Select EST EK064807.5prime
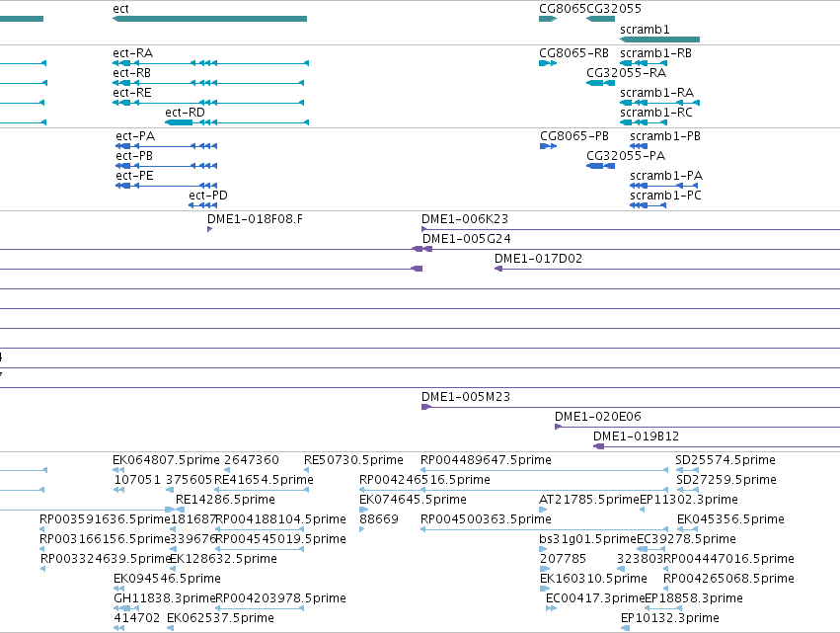 [166, 460]
